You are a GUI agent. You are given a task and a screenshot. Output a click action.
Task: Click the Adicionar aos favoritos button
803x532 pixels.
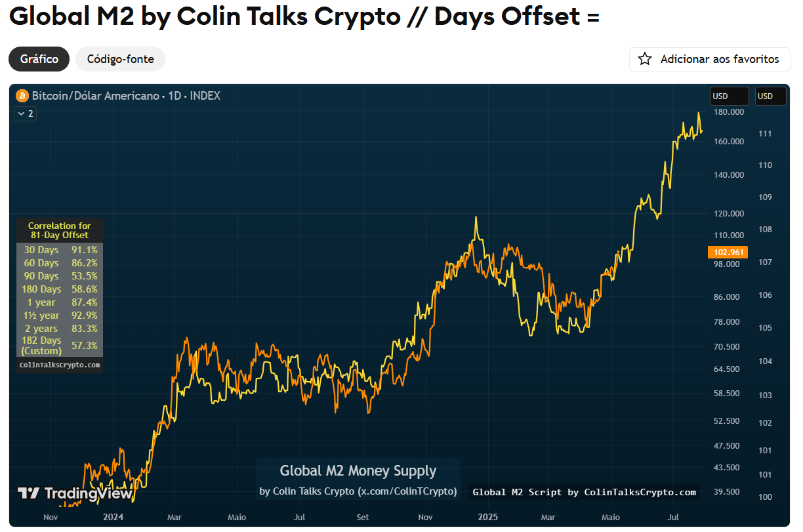pos(709,59)
